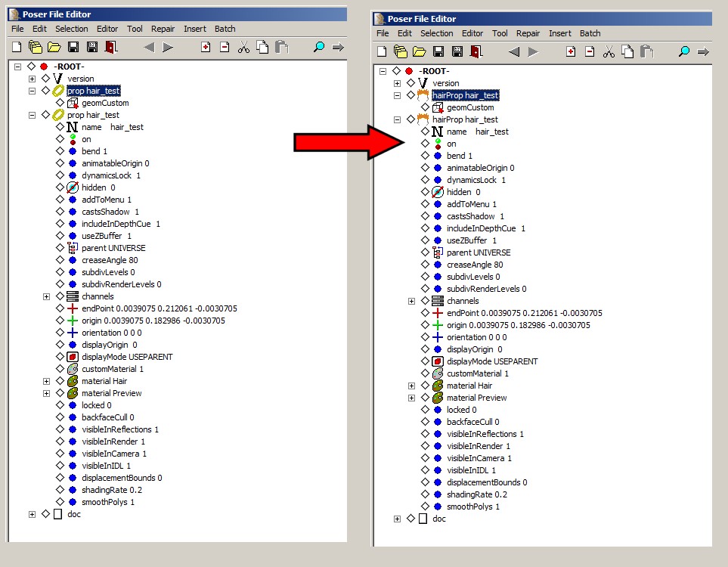Click the open folder icon in right window

[420, 51]
